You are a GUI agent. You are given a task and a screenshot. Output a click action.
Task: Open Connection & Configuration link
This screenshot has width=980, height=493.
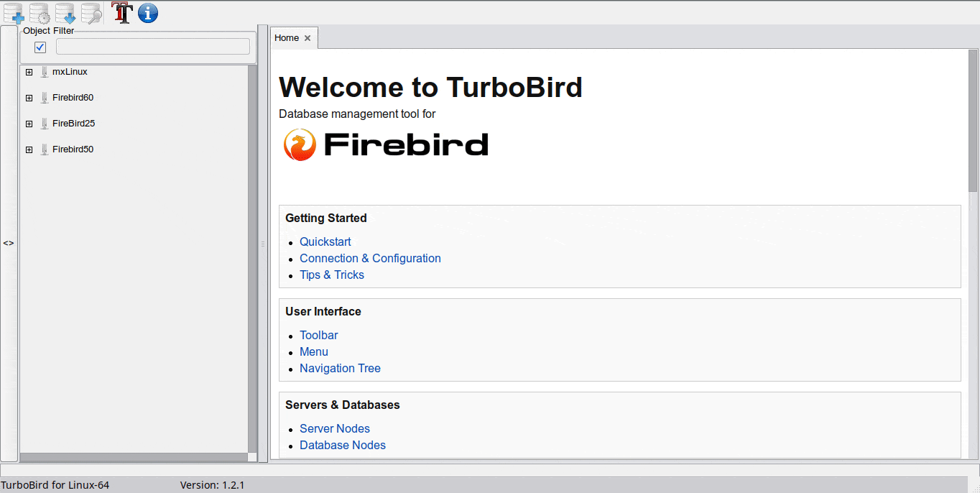(370, 258)
